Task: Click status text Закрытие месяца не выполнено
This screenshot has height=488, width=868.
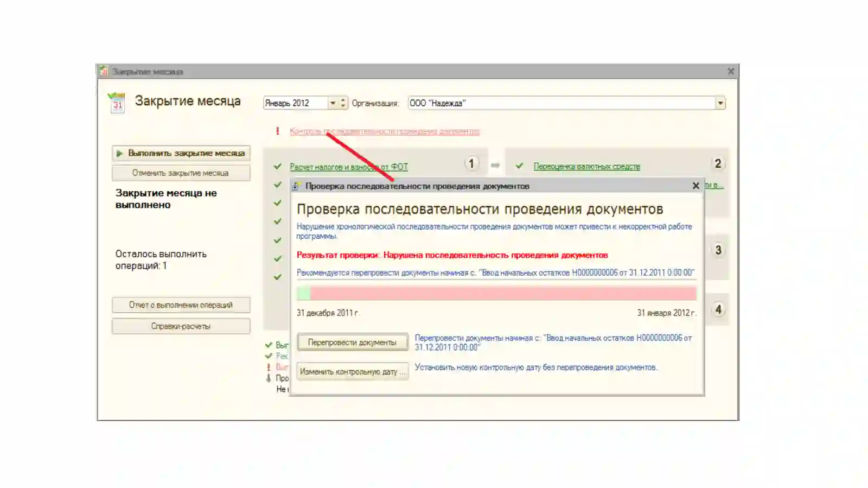Action: tap(166, 199)
